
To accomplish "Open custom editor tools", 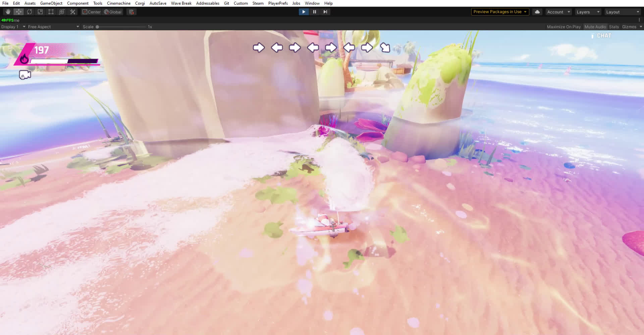I will click(72, 12).
